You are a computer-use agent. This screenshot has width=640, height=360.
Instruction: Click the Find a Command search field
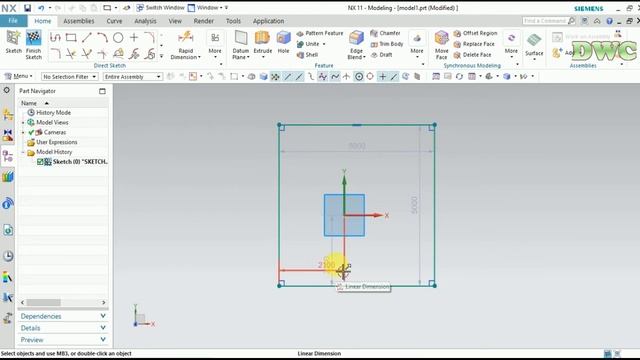tap(549, 21)
